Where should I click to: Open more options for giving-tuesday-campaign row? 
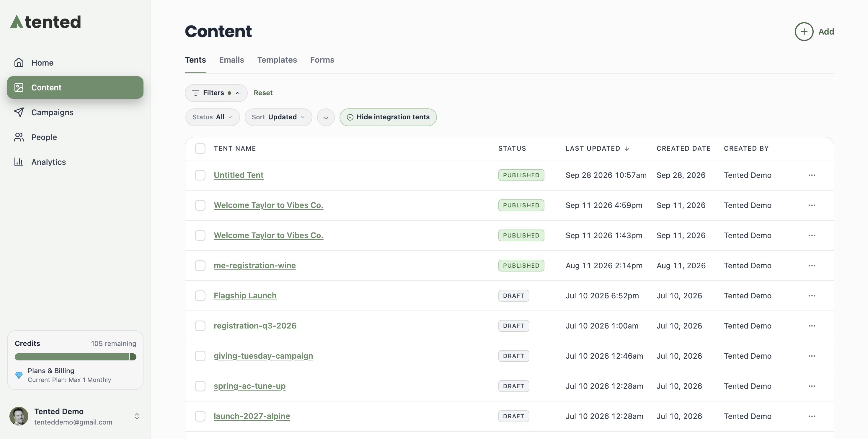click(x=812, y=356)
